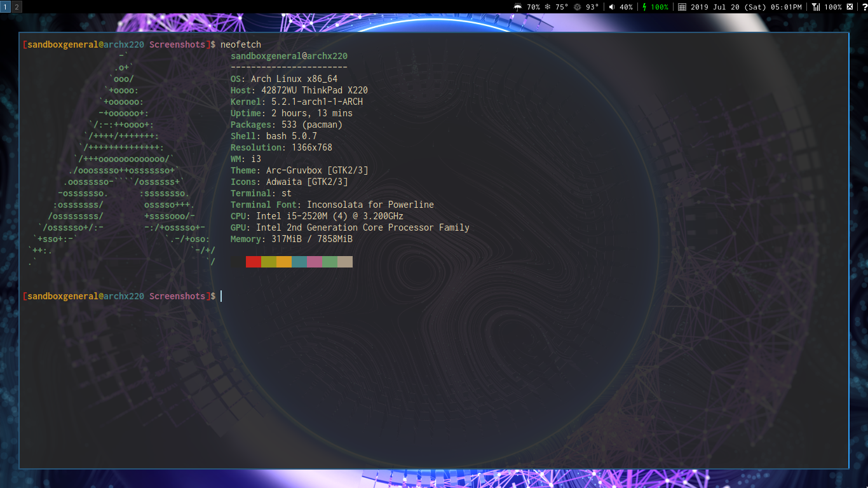Click the green battery charging bolt icon
Image resolution: width=868 pixels, height=488 pixels.
coord(644,7)
